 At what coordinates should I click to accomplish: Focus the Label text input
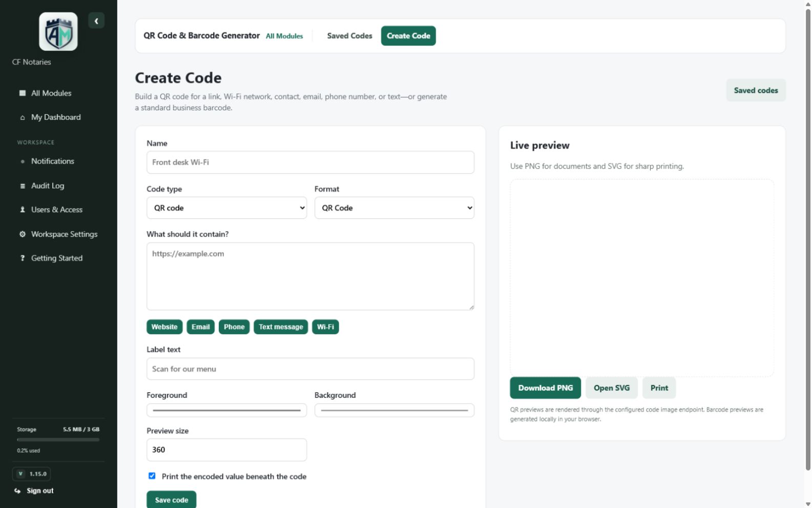pyautogui.click(x=310, y=369)
